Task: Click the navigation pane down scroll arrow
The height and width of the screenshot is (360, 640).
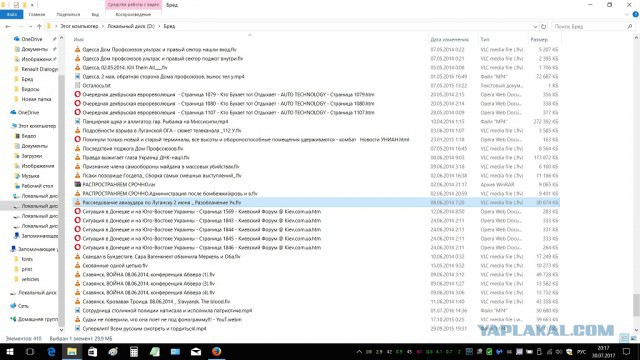Action: coord(61,330)
